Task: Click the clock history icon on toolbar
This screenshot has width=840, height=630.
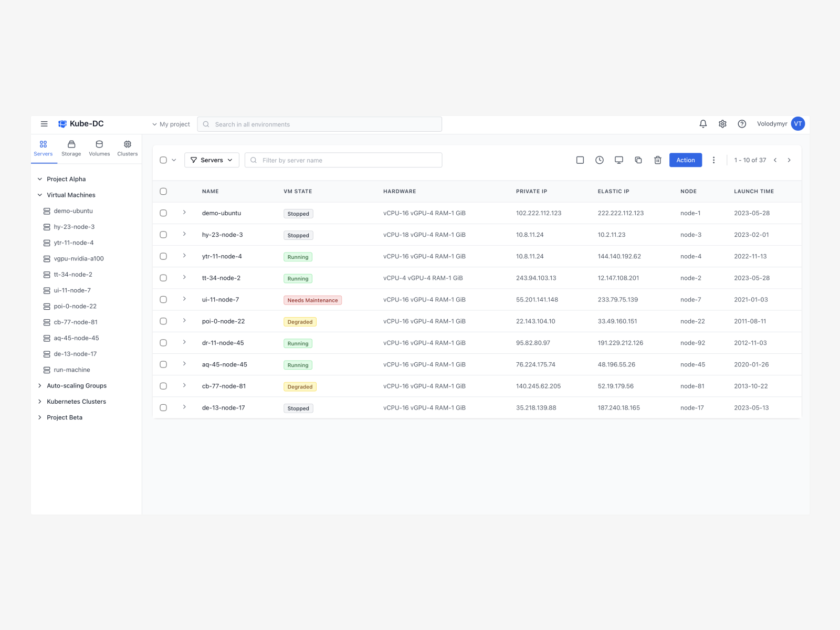Action: click(599, 160)
